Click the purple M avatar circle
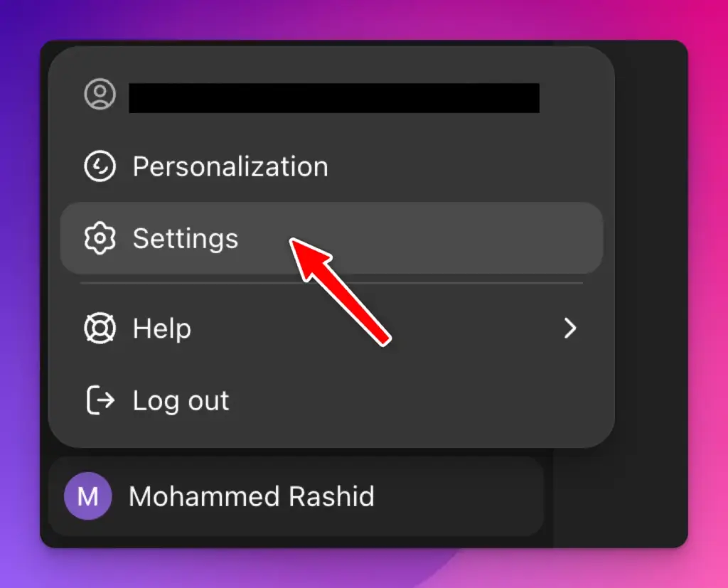The image size is (728, 588). point(87,496)
